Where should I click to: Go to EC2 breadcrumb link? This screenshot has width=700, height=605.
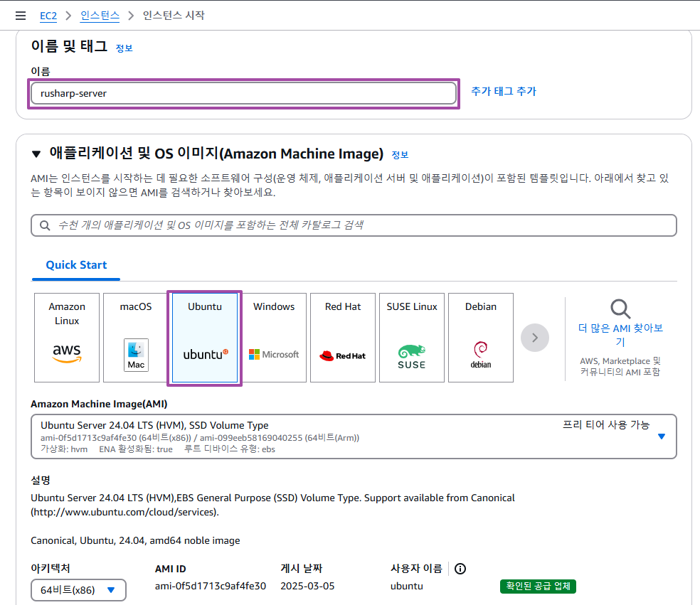point(48,16)
